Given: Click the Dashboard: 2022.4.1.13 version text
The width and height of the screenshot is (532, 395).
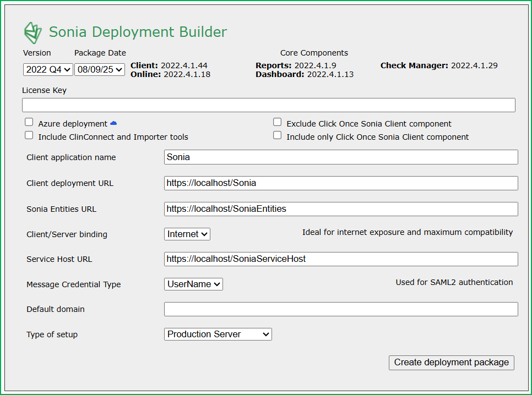Looking at the screenshot, I should click(x=305, y=74).
